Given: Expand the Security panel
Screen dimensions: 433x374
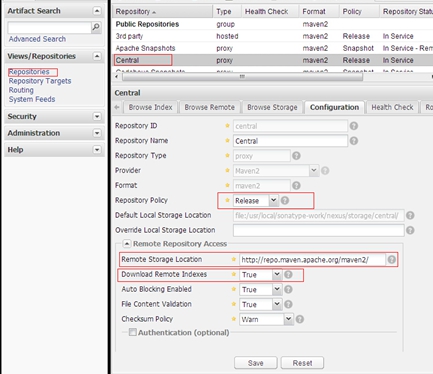Looking at the screenshot, I should (97, 116).
